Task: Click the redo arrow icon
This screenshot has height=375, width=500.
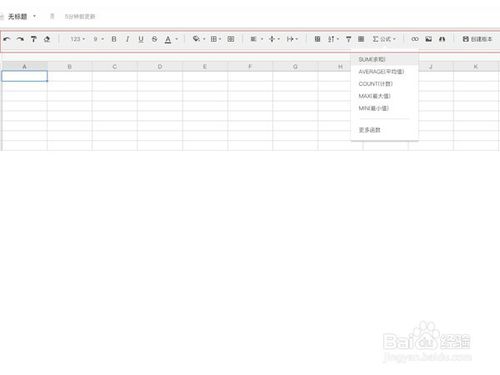Action: click(x=20, y=39)
